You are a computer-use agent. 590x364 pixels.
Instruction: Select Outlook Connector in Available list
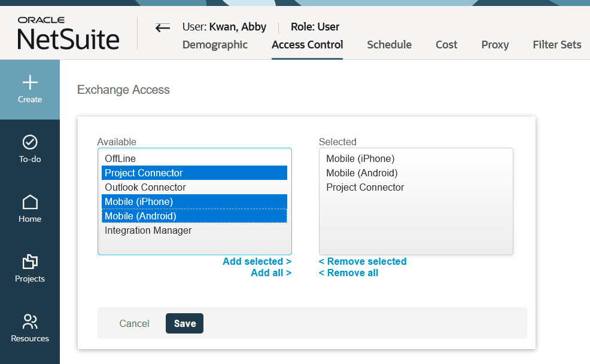[x=145, y=187]
